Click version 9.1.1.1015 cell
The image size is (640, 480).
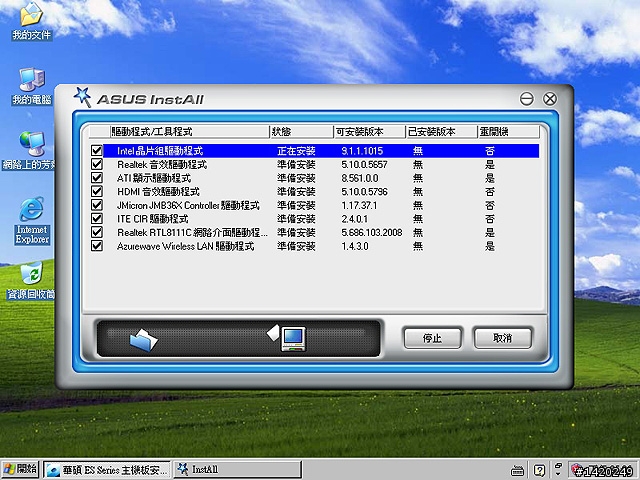(x=362, y=151)
